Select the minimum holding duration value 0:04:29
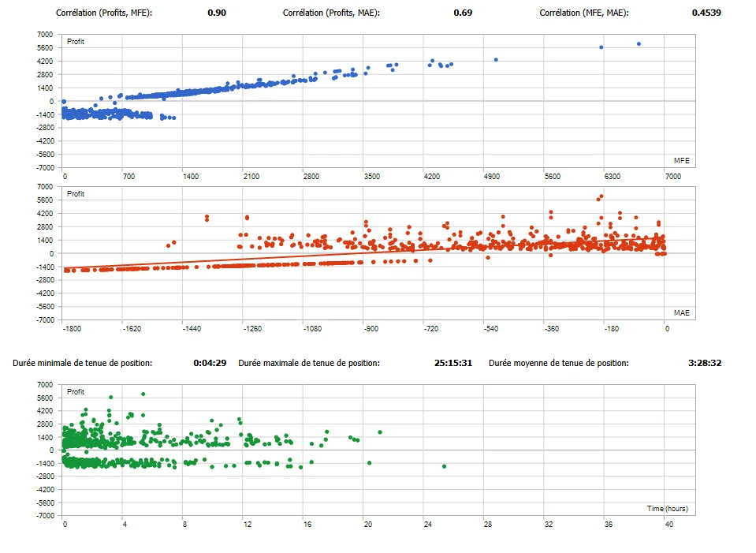The image size is (756, 553). tap(210, 363)
